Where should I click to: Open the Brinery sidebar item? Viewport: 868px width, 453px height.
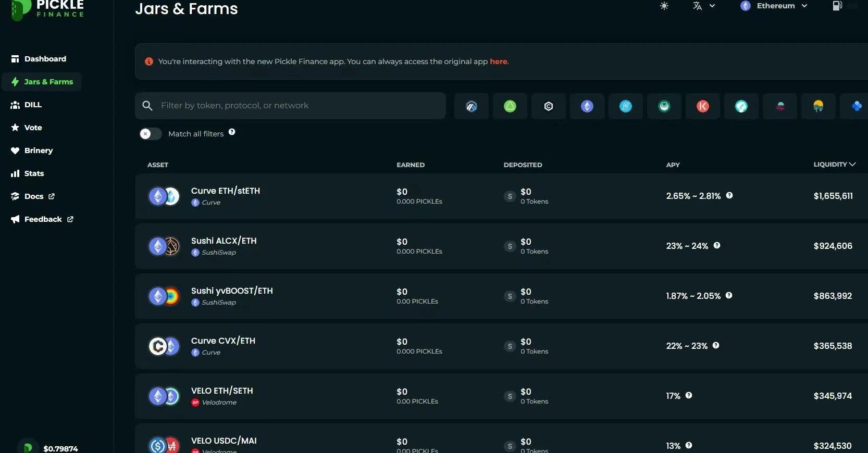(38, 150)
